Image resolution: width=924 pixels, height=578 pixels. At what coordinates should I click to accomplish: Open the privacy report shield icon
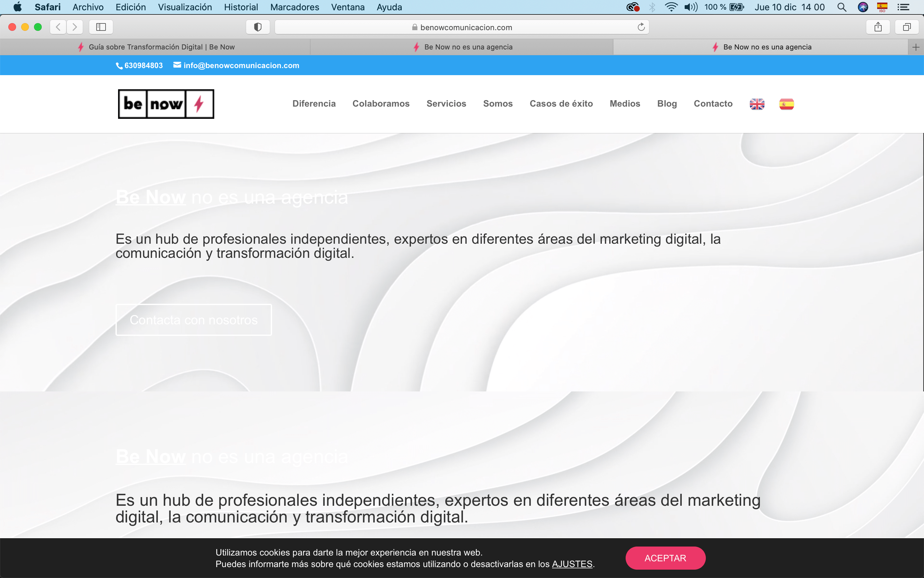[258, 27]
